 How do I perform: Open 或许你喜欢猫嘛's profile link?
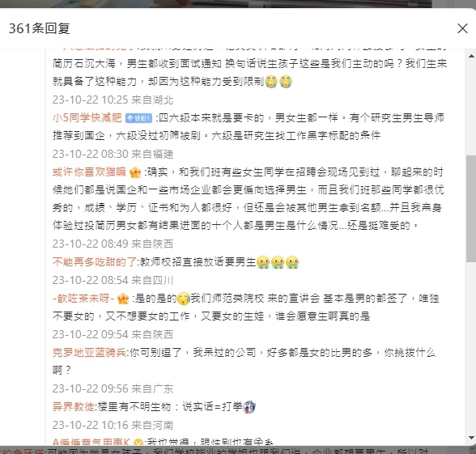89,172
